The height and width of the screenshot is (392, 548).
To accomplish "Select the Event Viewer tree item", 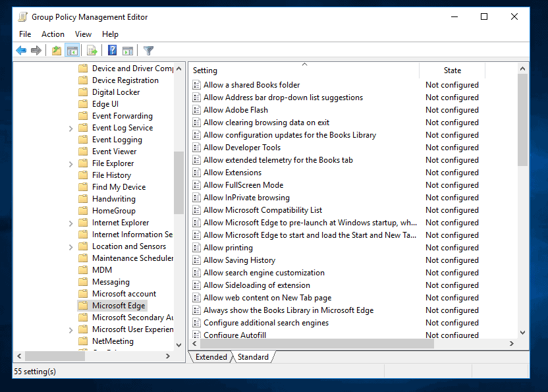I will coord(115,152).
